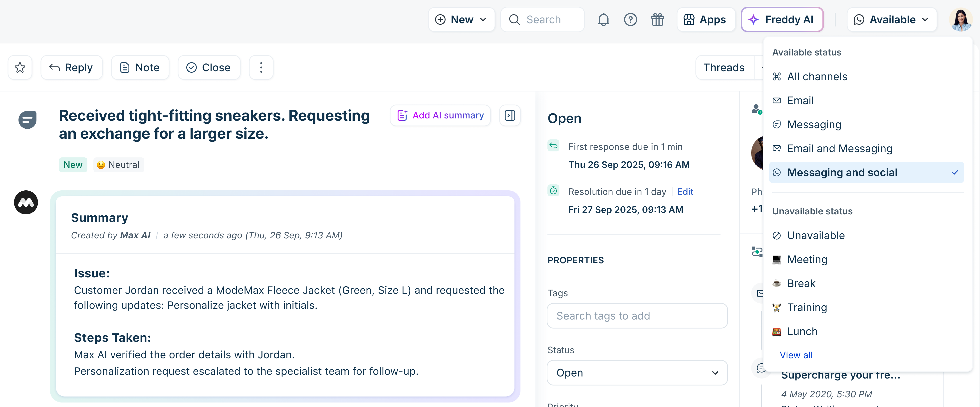Expand the Status Open dropdown
The image size is (980, 407).
[637, 373]
